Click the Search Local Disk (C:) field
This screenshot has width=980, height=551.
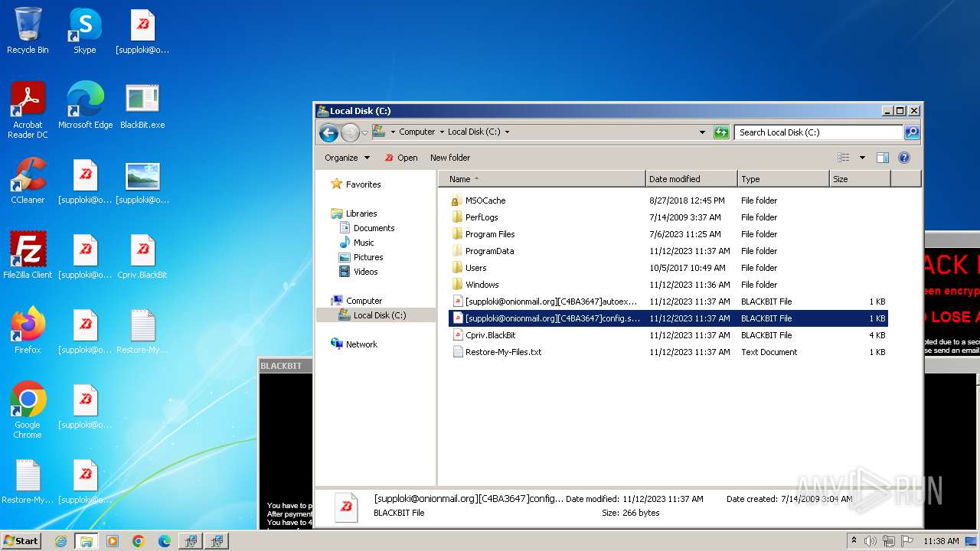pos(818,132)
